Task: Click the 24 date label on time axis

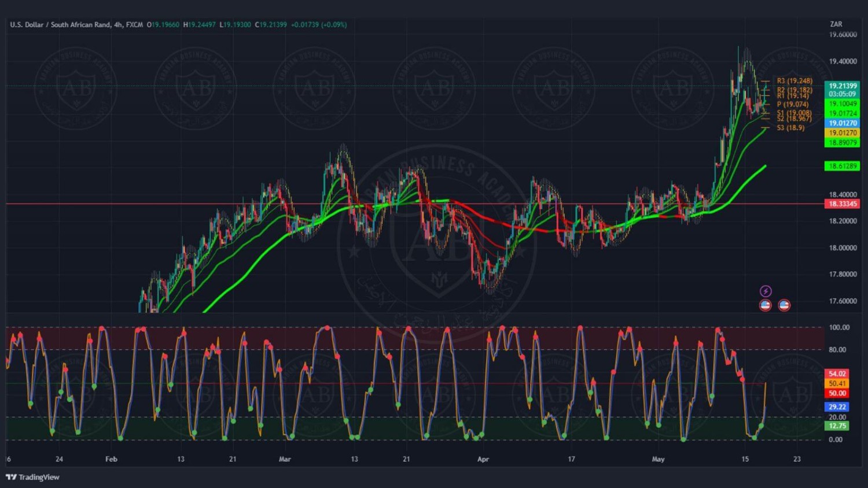Action: (x=59, y=459)
